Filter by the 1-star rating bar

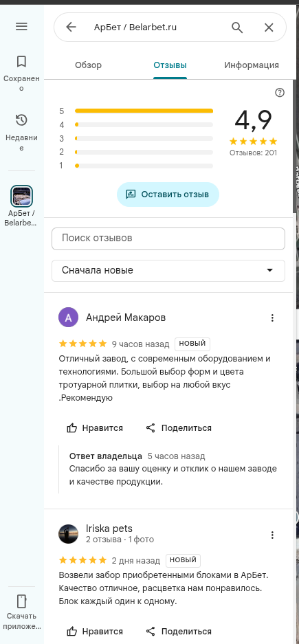point(144,166)
